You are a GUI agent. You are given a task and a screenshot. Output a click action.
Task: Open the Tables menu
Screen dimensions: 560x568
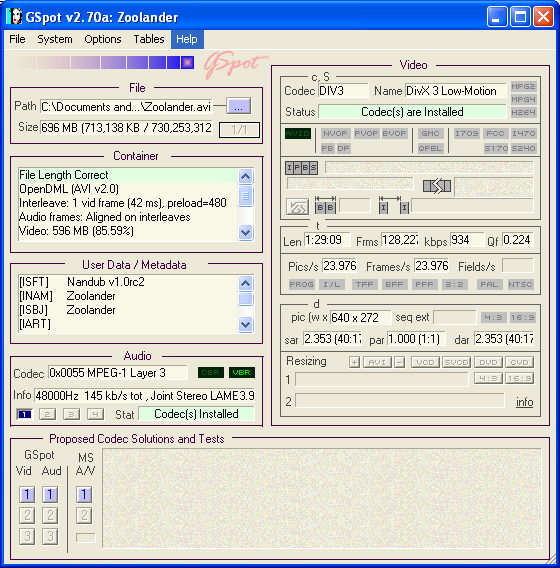[149, 39]
